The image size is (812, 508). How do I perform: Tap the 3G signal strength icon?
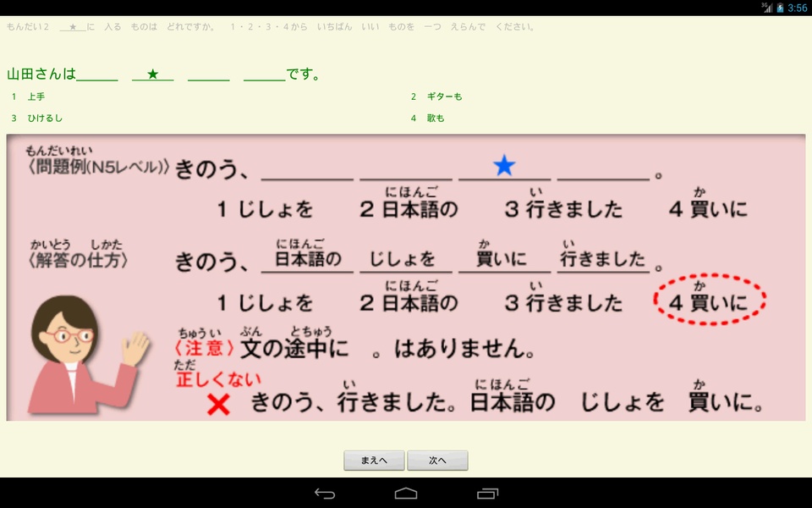tap(767, 8)
